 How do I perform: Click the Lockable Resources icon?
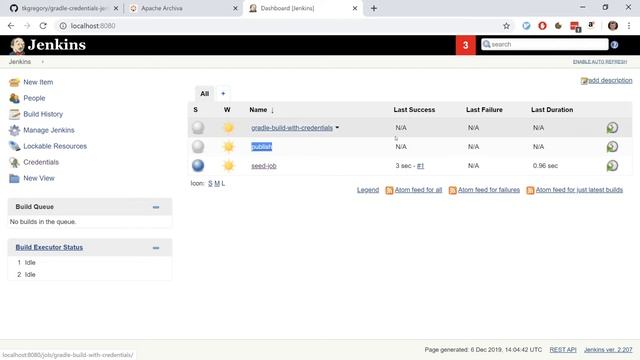tap(14, 146)
